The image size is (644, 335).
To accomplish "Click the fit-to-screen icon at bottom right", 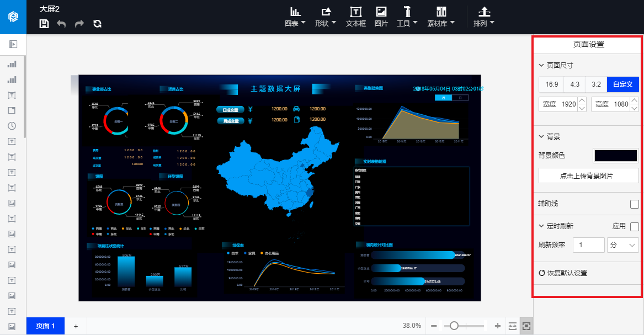I will tap(527, 326).
